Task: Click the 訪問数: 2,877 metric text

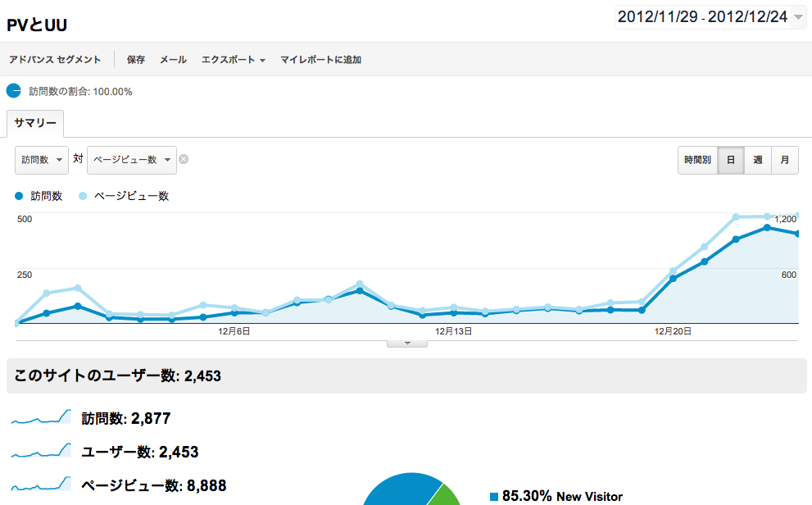Action: click(126, 418)
